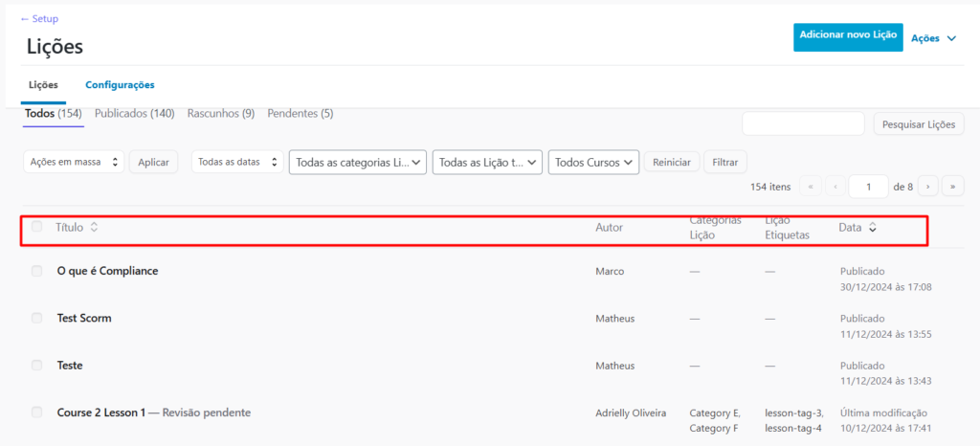Switch to the Configurações tab

pyautogui.click(x=120, y=85)
